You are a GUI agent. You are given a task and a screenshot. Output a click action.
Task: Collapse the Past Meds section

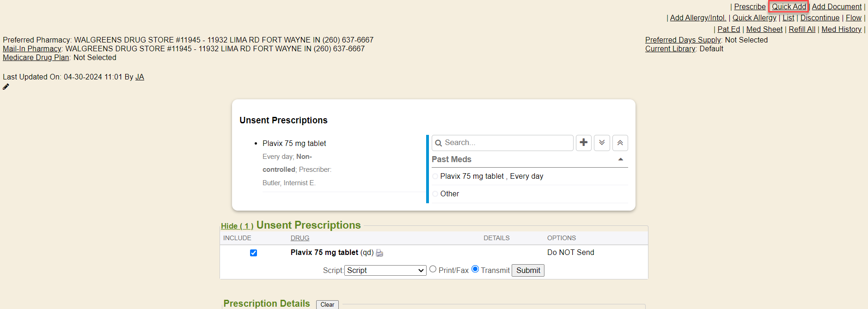tap(620, 159)
